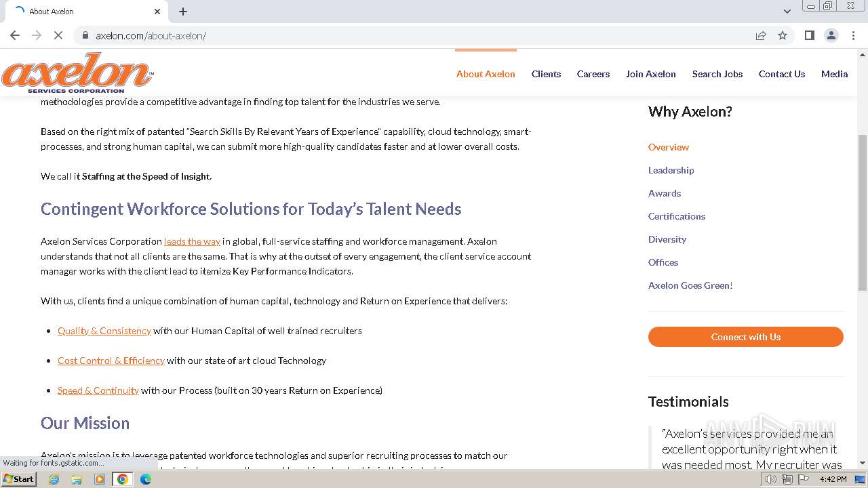This screenshot has width=868, height=488.
Task: Open the Cost Control & Efficiency link
Action: 111,361
